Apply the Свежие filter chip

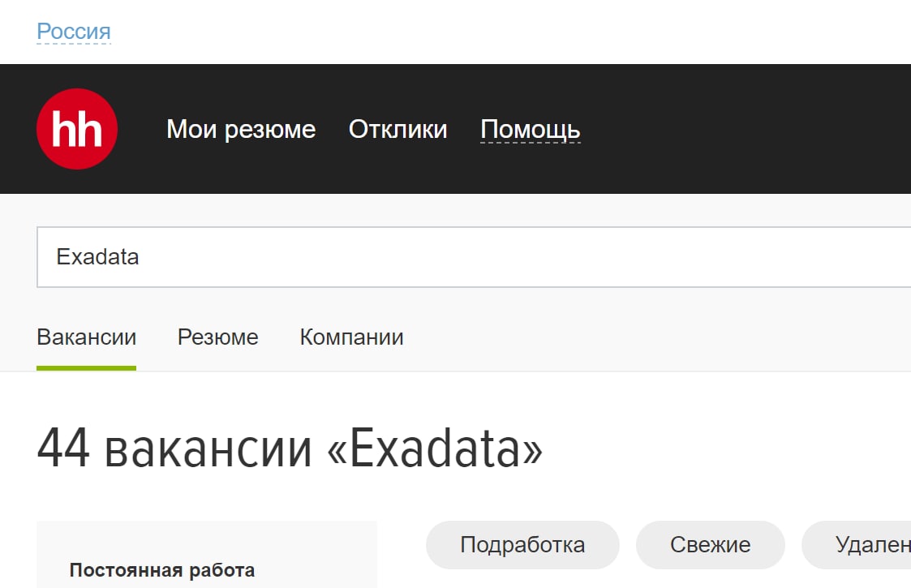(710, 545)
